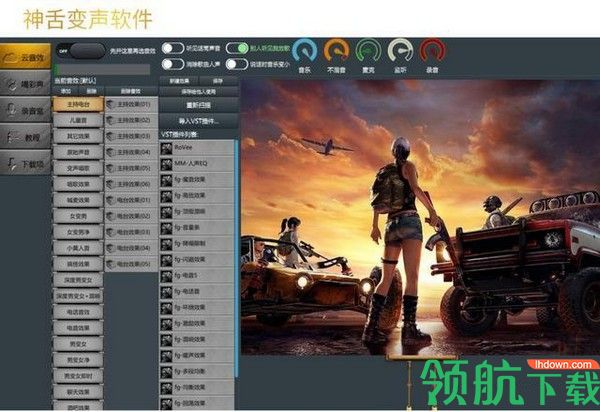
Task: Toggle the 听见话筒声音 switch
Action: point(173,48)
